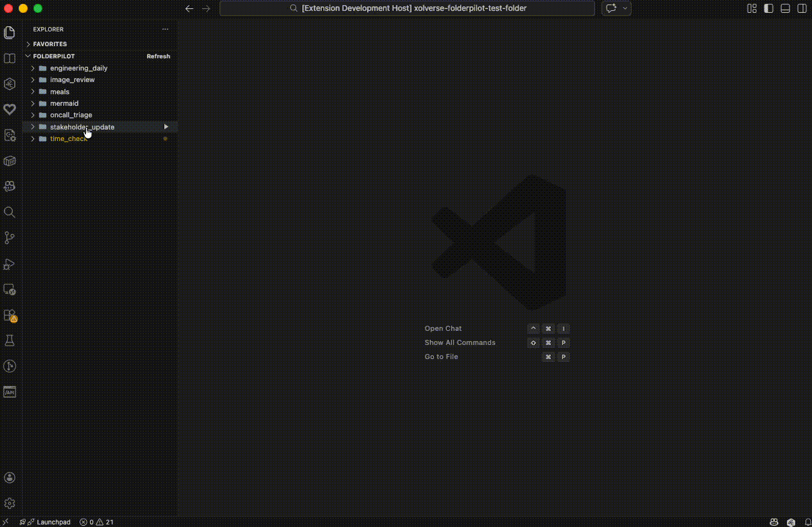Toggle the secondary side bar visibility
The image size is (812, 527).
(802, 8)
